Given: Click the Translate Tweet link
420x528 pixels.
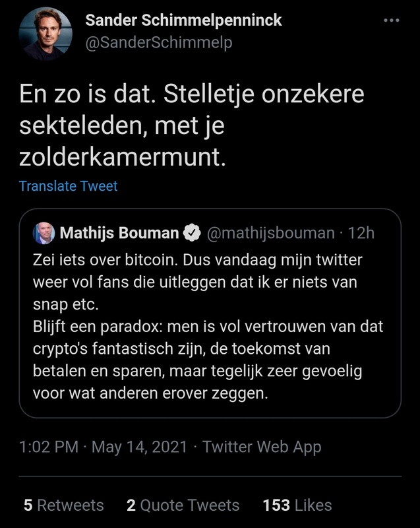Looking at the screenshot, I should 68,186.
